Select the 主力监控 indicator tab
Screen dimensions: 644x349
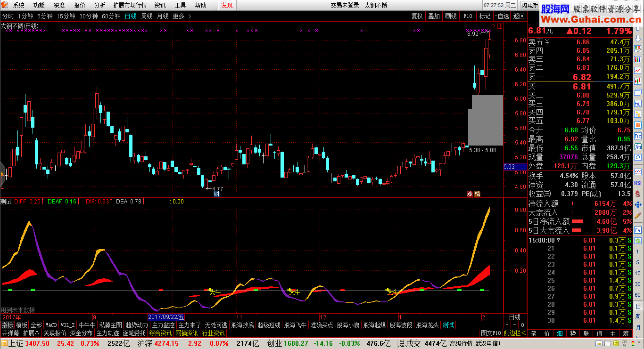(x=164, y=325)
